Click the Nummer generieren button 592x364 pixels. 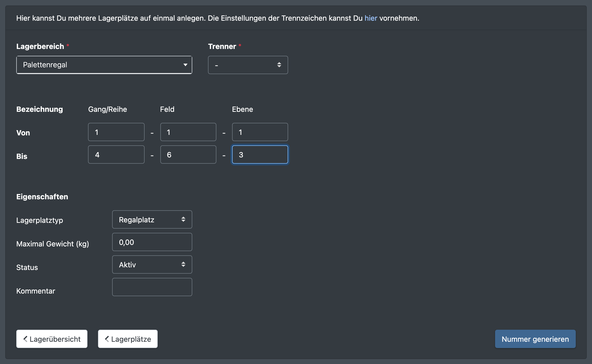point(535,339)
